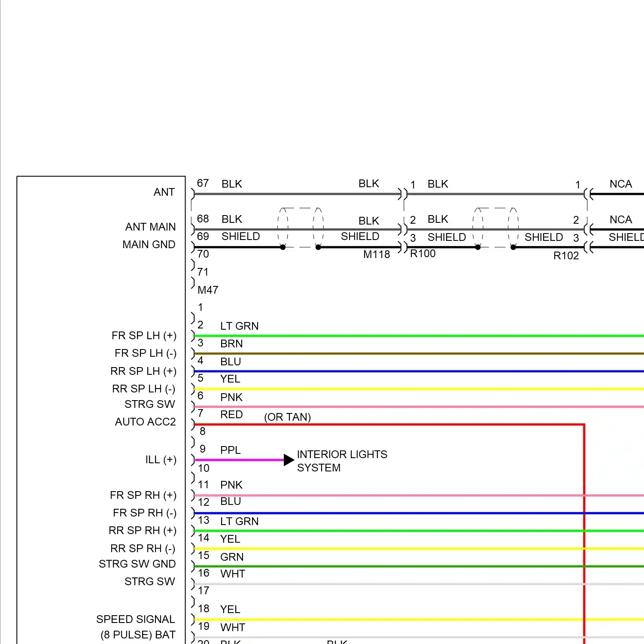Select pin number 69
The image size is (644, 644).
click(x=203, y=236)
